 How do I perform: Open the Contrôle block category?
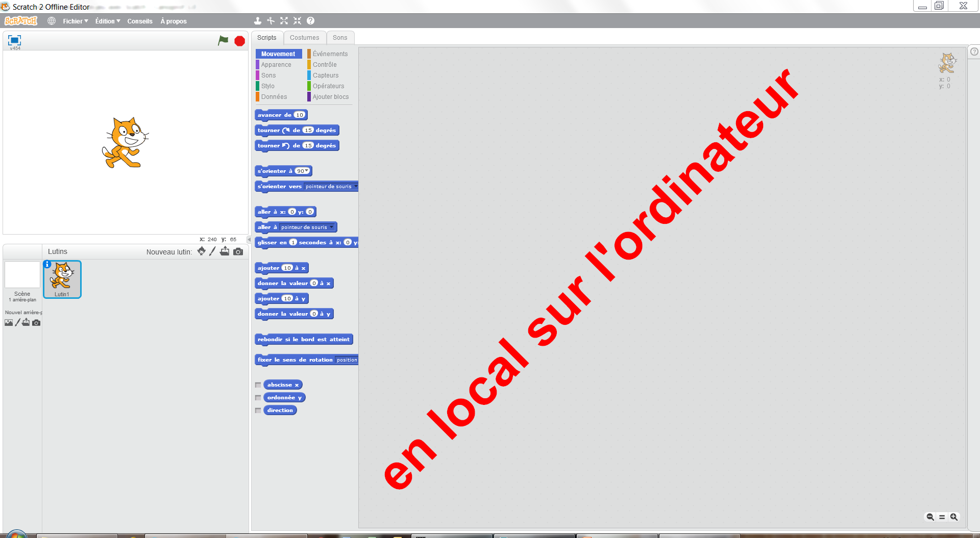(x=325, y=65)
